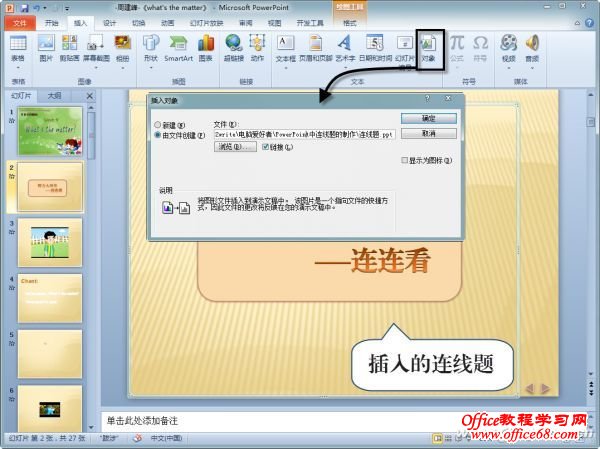Screen dimensions: 600x449
Task: Click OK (确定) in Insert Object dialog
Action: (429, 118)
